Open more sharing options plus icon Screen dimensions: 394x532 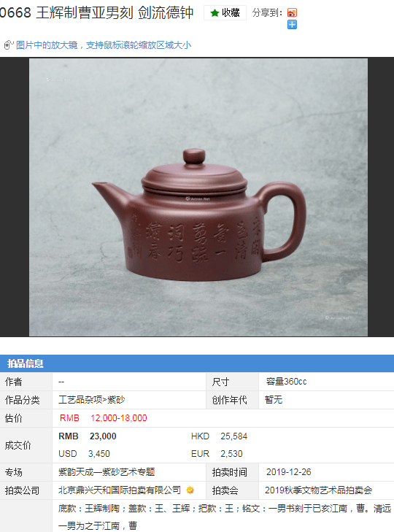(x=292, y=25)
